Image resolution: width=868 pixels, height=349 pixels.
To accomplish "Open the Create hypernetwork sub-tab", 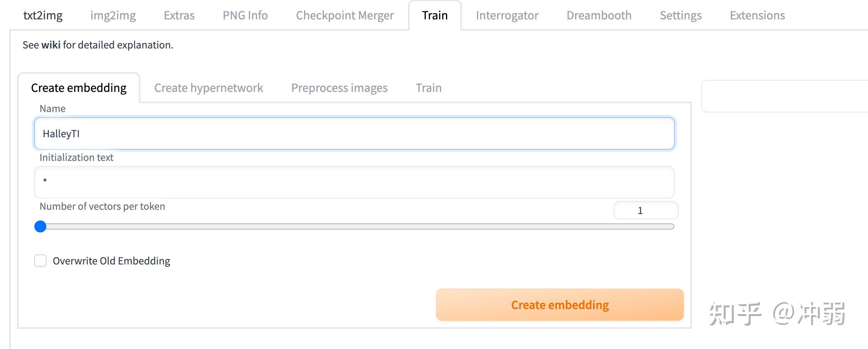I will pos(208,88).
